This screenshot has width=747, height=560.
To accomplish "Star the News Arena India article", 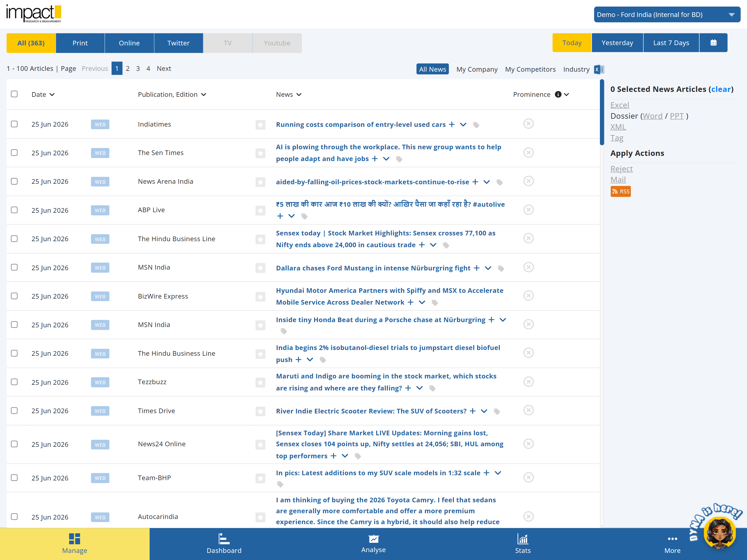I will [x=260, y=182].
